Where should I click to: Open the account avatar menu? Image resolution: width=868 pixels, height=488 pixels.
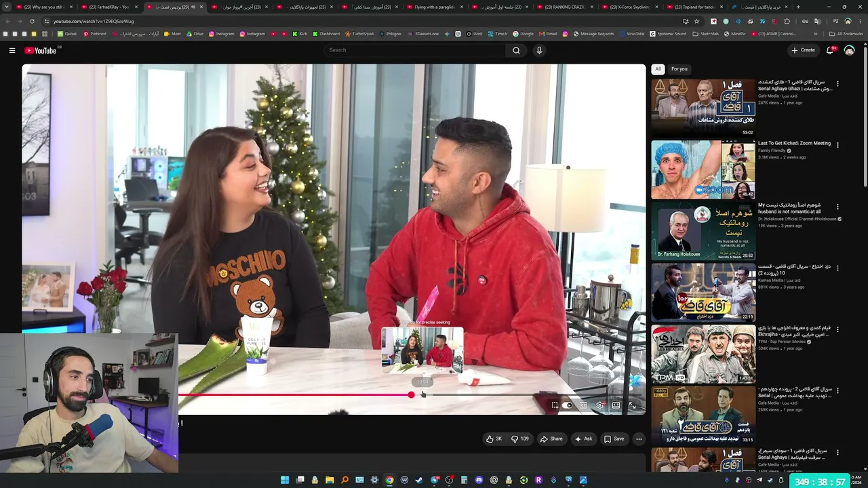click(x=849, y=50)
